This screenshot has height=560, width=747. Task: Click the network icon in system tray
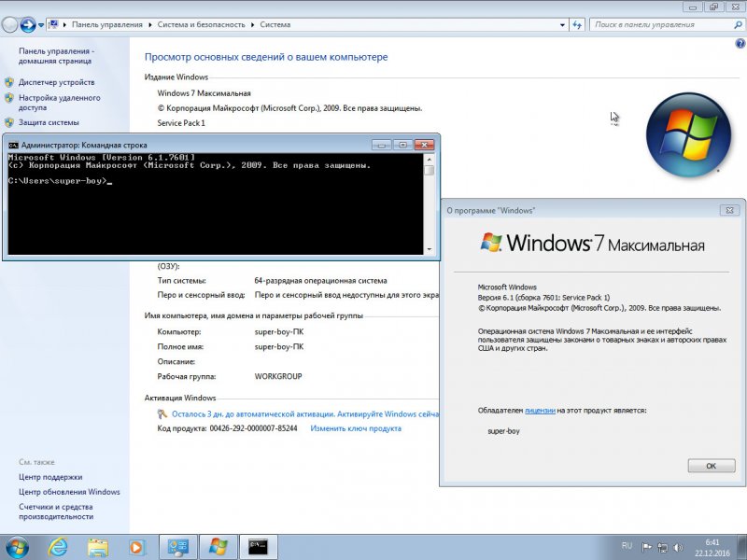pos(662,547)
